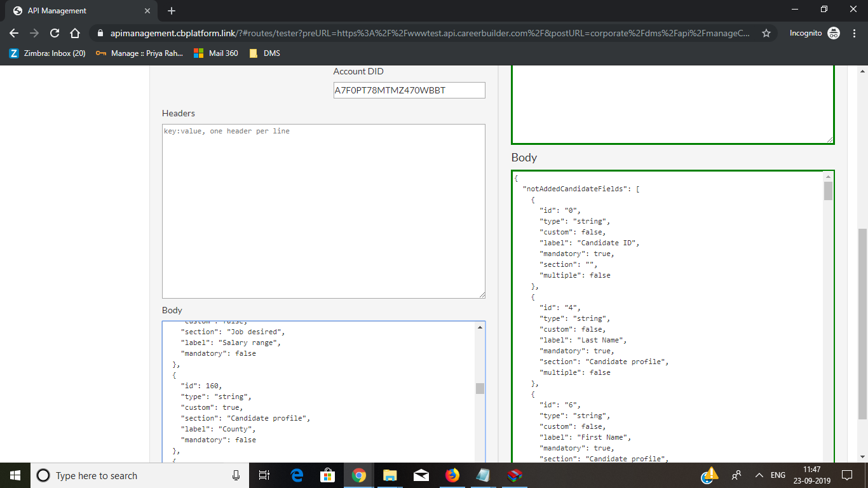868x488 pixels.
Task: Open the People panel from the system tray
Action: tap(736, 475)
